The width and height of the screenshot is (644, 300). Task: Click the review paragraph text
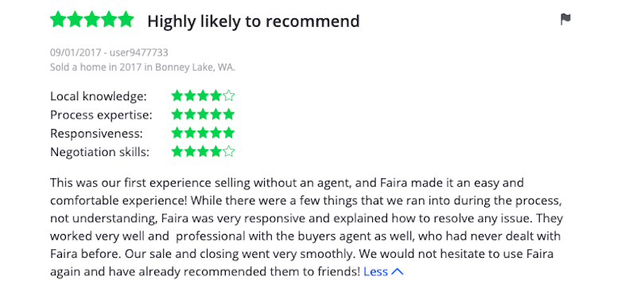pyautogui.click(x=306, y=227)
